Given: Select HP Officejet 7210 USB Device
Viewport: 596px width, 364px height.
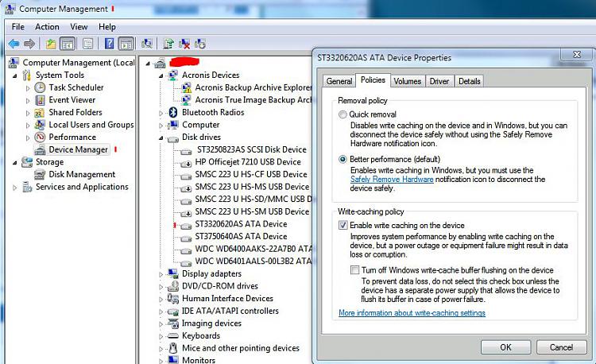Looking at the screenshot, I should click(248, 162).
